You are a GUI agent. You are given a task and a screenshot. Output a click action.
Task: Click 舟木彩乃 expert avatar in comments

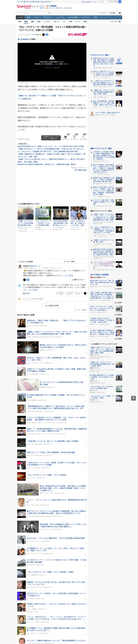tap(20, 267)
